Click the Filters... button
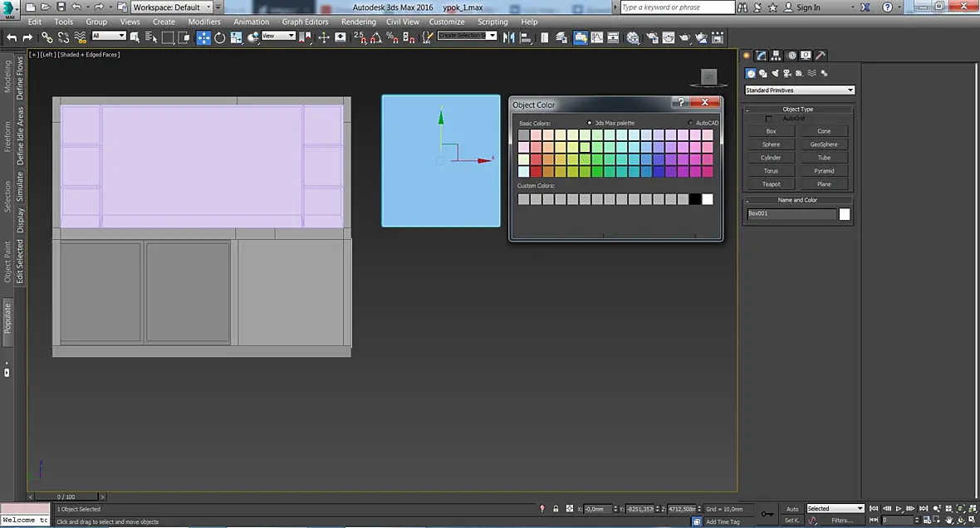980x528 pixels. [842, 520]
